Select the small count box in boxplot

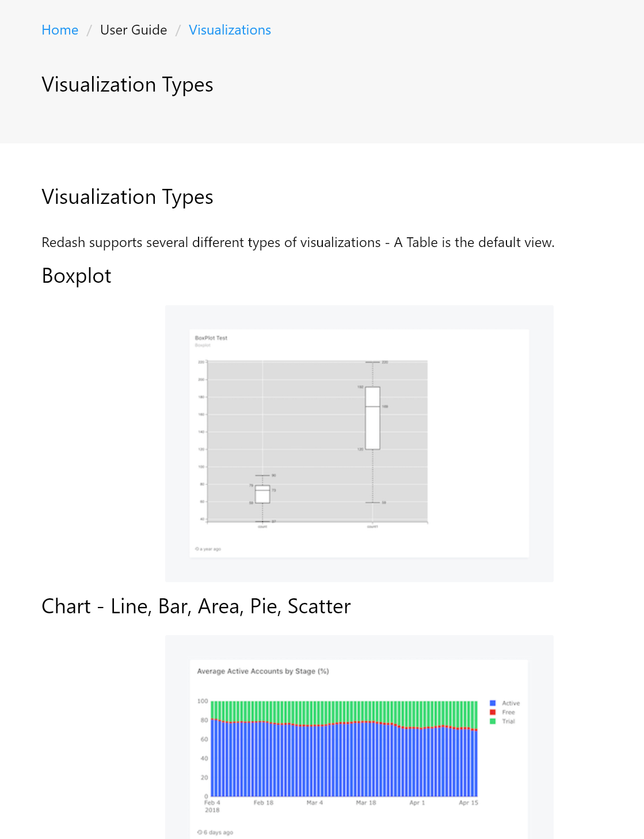[262, 494]
